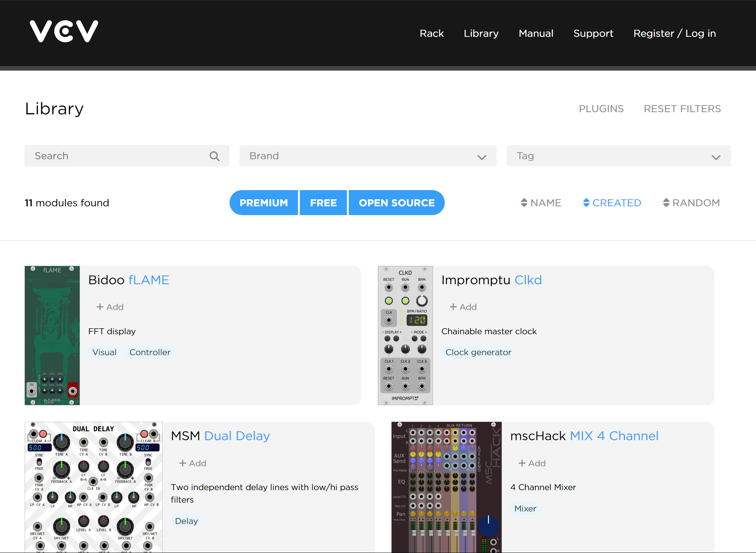Viewport: 756px width, 553px height.
Task: Open the Rack menu item
Action: pyautogui.click(x=432, y=33)
